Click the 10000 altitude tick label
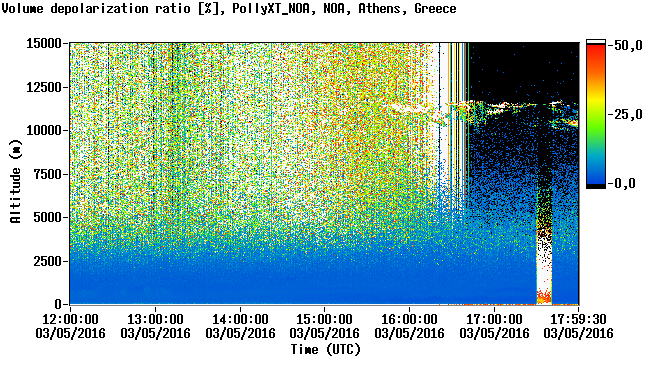Viewport: 665px width, 389px height. [x=44, y=130]
